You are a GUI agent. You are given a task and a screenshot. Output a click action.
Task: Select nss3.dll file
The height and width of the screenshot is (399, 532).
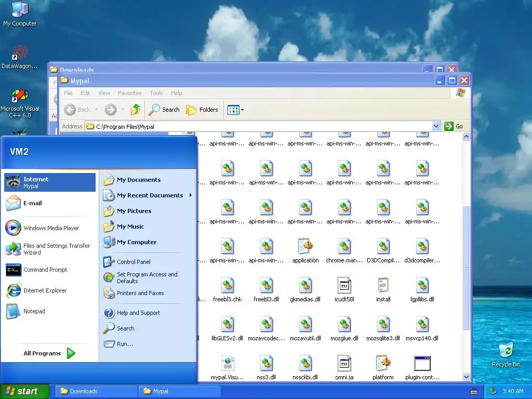267,367
